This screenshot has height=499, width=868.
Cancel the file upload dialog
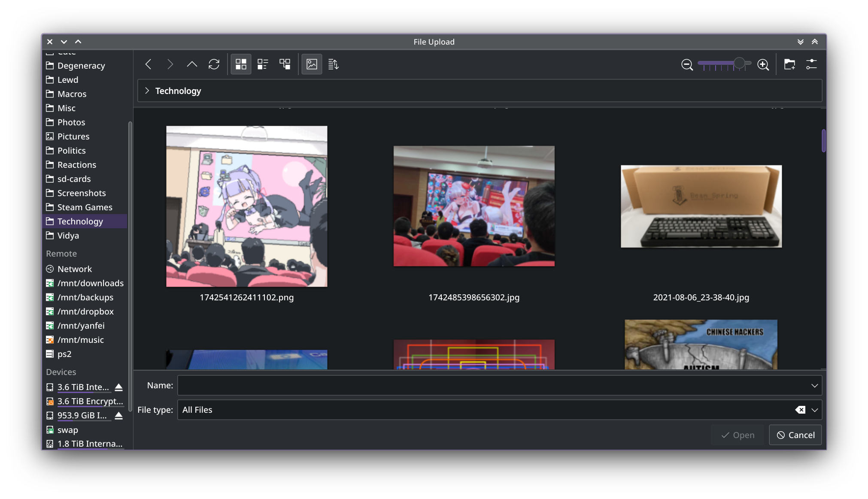(795, 435)
